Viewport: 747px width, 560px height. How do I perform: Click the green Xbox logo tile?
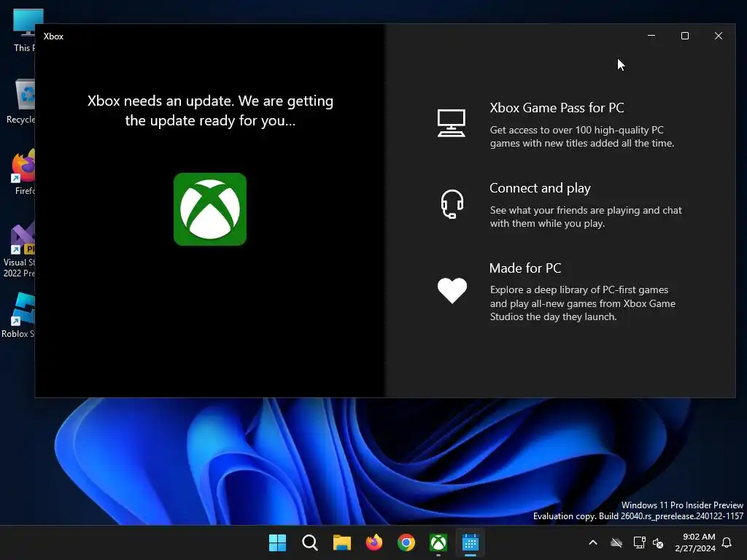pos(210,209)
